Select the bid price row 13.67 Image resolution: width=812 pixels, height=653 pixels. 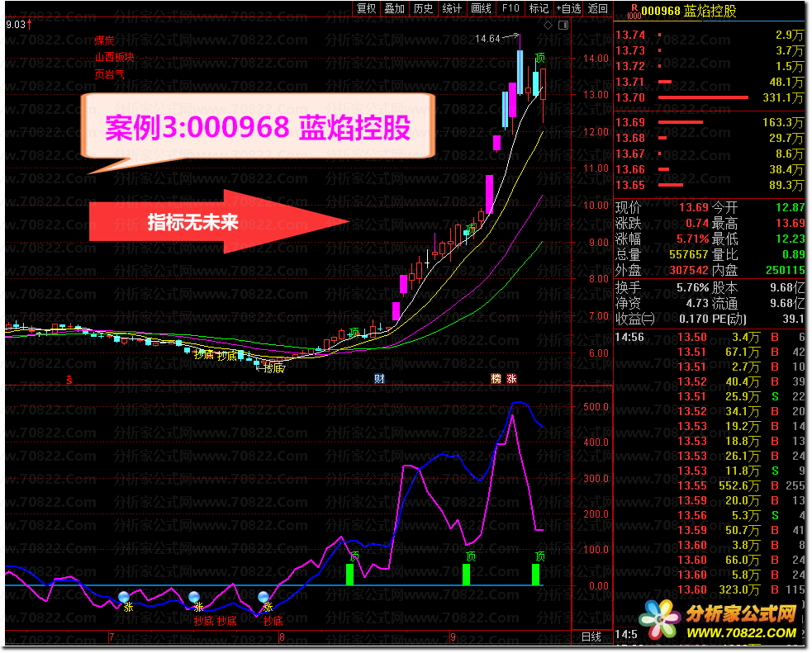pos(710,154)
